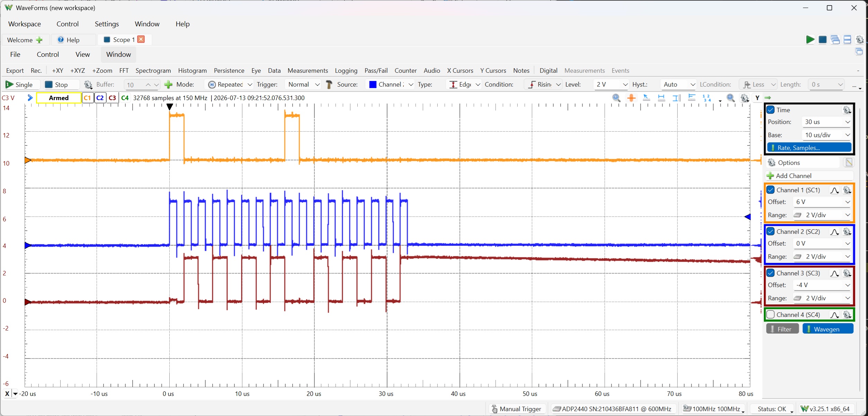This screenshot has height=416, width=868.
Task: Open buffer settings gear icon
Action: (88, 85)
